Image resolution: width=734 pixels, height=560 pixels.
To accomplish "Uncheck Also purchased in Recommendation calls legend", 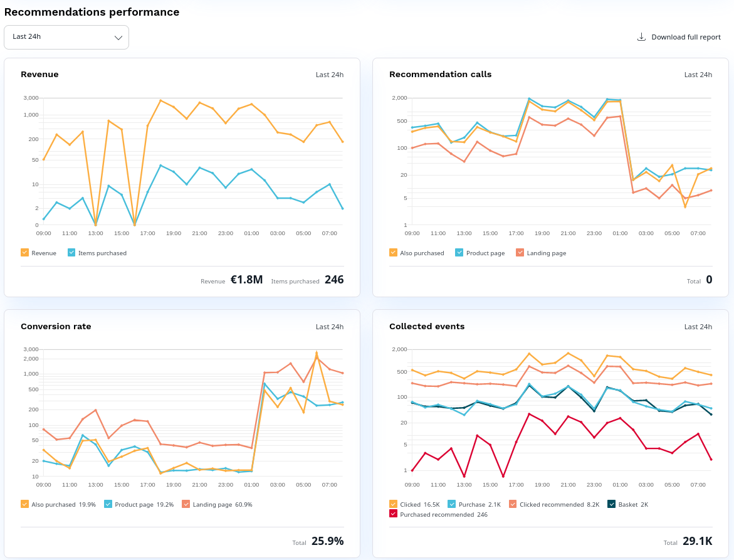I will tap(394, 253).
